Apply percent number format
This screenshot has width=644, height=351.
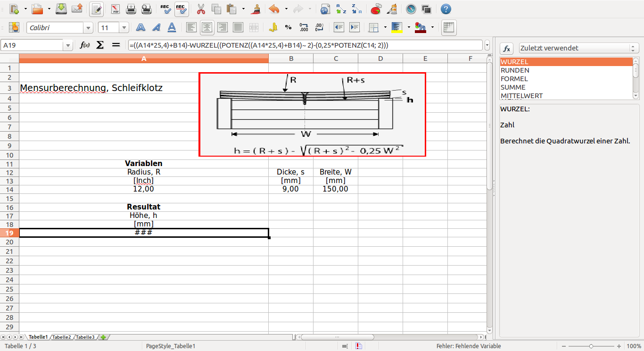[x=288, y=27]
